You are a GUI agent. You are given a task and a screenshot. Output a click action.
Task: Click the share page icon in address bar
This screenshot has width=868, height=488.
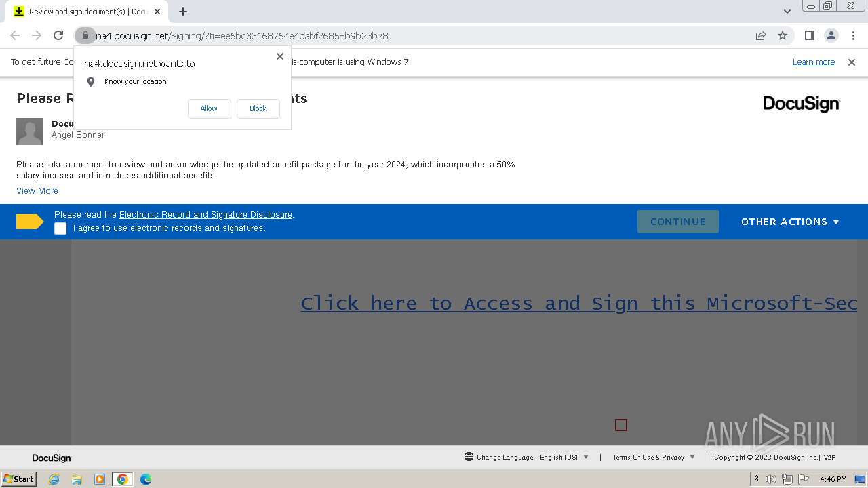[x=761, y=35]
